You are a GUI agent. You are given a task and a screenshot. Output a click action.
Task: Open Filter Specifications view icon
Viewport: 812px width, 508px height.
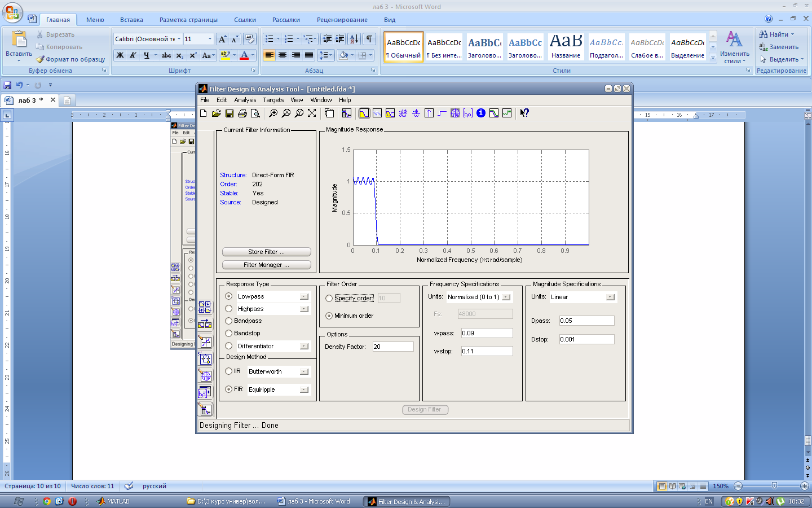[347, 113]
